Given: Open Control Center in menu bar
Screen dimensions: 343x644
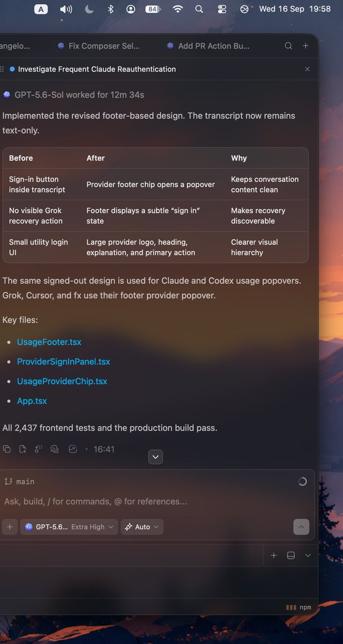Looking at the screenshot, I should (x=222, y=9).
